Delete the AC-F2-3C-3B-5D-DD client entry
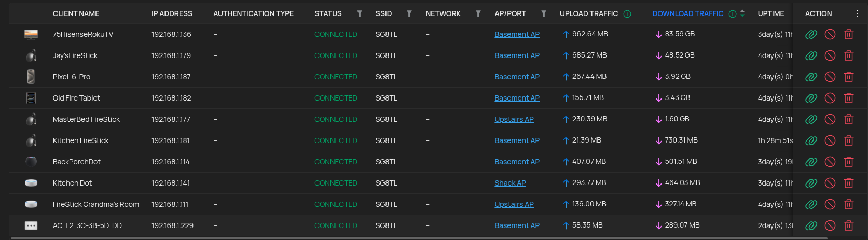Viewport: 868px width, 240px height. (849, 225)
